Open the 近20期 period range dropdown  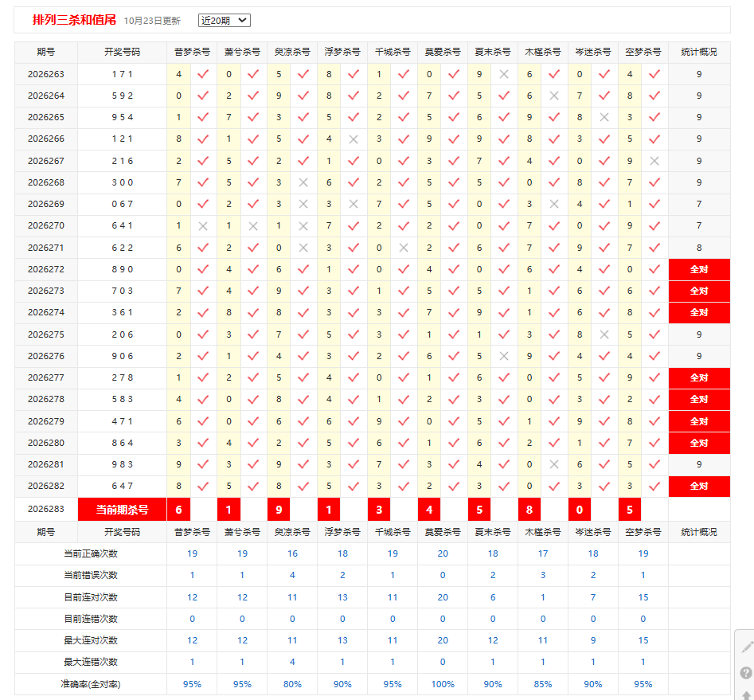pyautogui.click(x=224, y=20)
